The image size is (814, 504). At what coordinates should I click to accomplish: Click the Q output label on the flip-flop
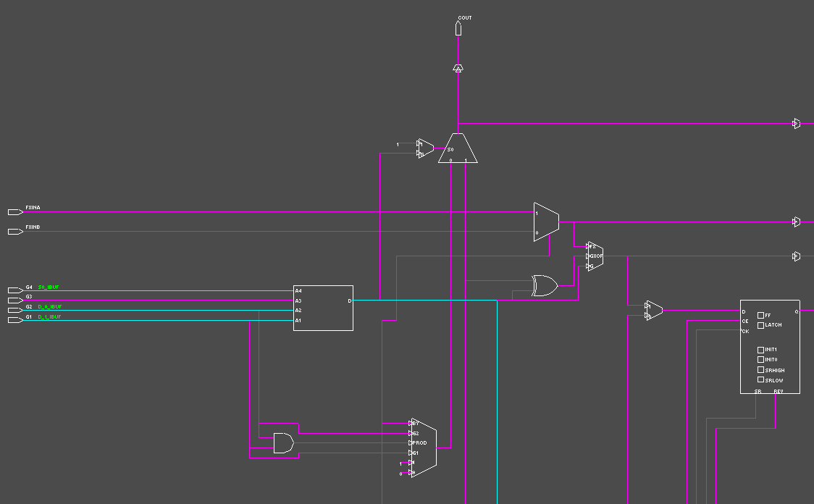click(x=797, y=312)
